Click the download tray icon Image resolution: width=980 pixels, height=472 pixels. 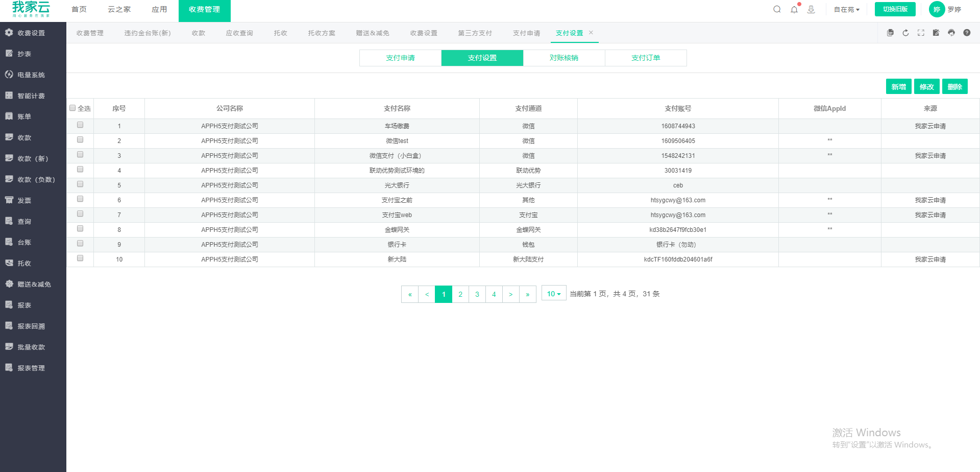(x=811, y=9)
